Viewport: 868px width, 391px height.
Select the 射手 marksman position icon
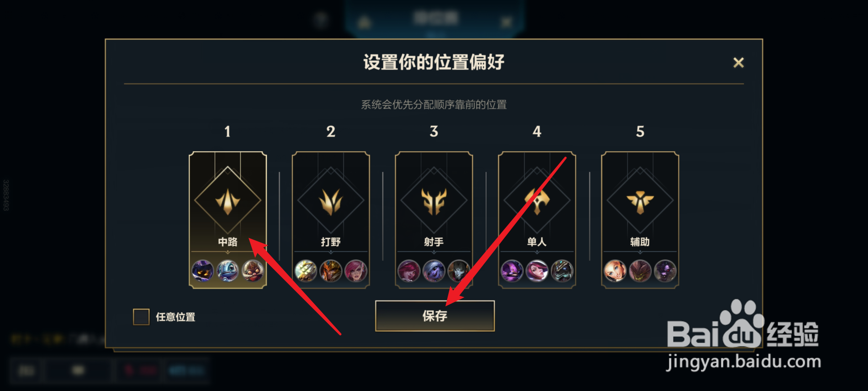(x=434, y=201)
